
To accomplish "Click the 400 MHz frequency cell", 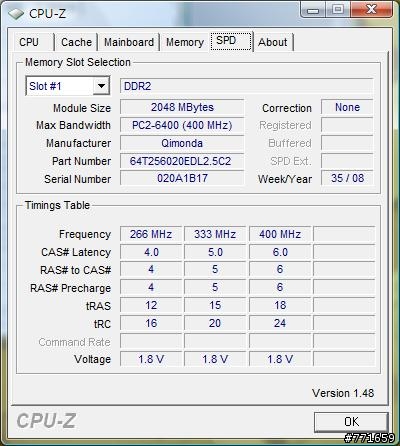I will (x=280, y=234).
